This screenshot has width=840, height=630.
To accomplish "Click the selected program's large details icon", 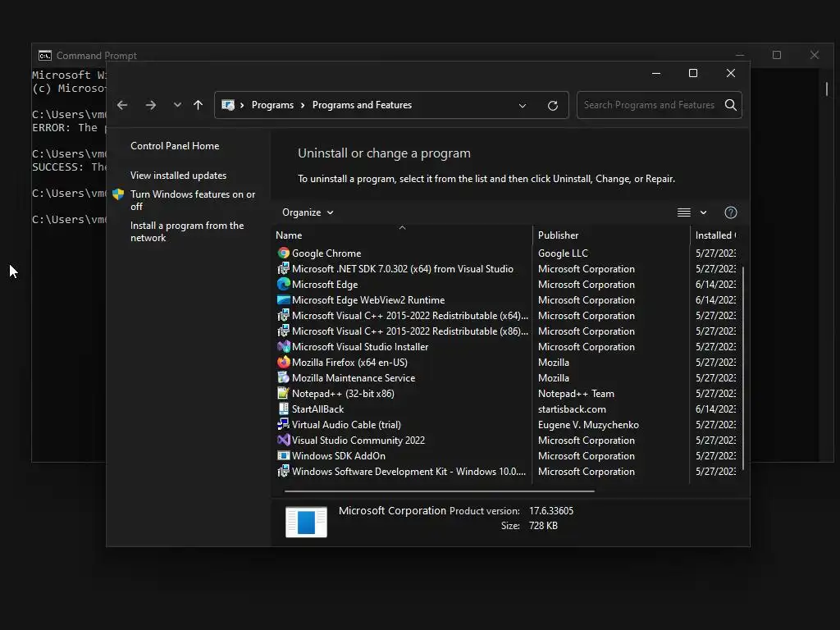I will [x=306, y=521].
